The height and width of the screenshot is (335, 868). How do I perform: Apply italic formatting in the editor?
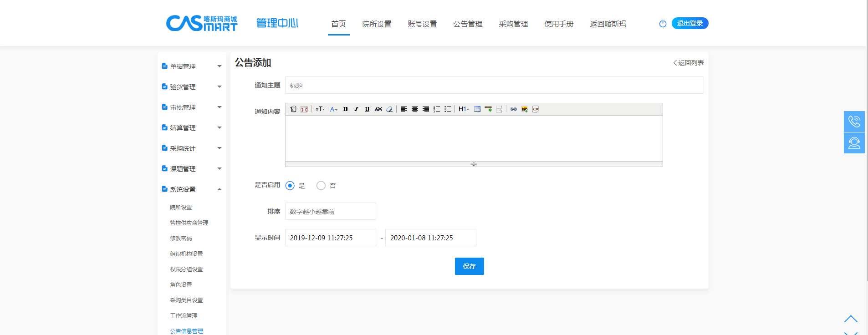pos(356,109)
